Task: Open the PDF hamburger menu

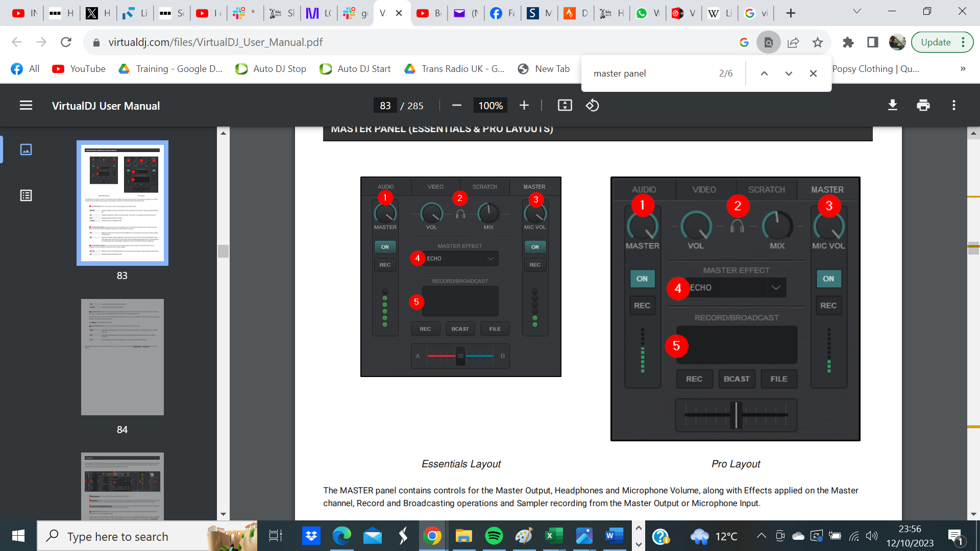Action: coord(26,105)
